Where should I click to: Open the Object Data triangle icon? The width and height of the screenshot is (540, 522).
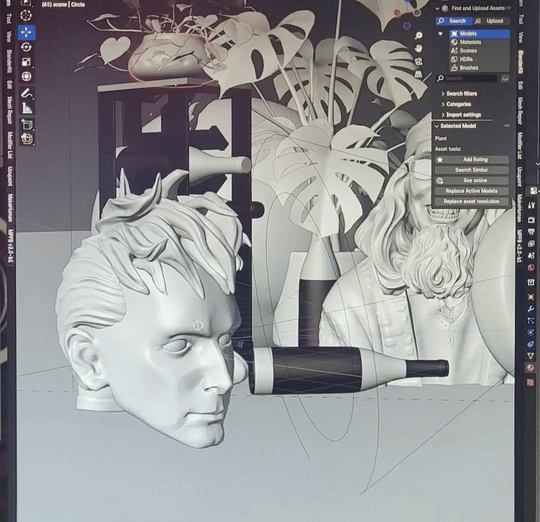(x=531, y=356)
